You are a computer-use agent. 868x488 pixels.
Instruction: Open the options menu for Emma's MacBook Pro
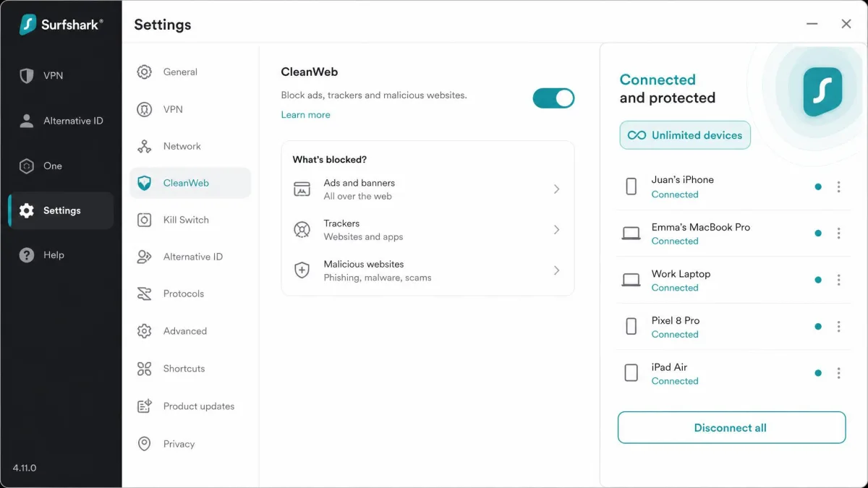(838, 234)
